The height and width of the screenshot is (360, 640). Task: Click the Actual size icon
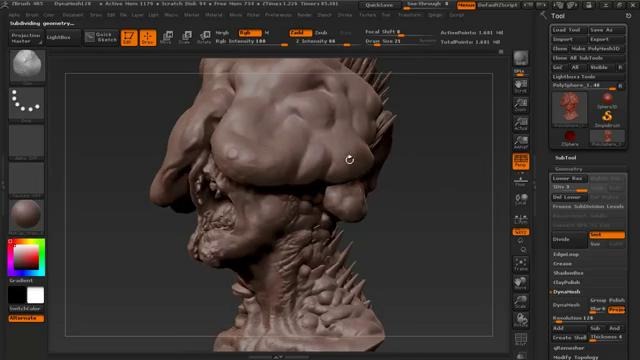pos(520,123)
